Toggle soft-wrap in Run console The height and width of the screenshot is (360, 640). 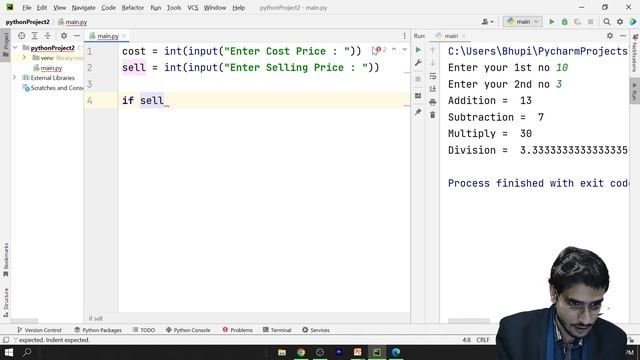(433, 76)
